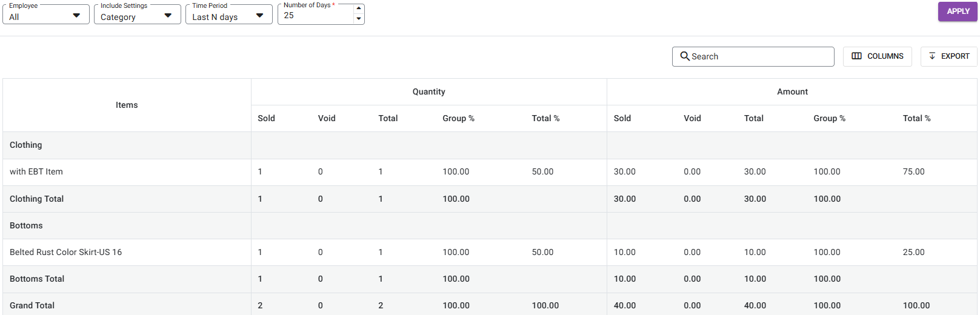This screenshot has width=980, height=315.
Task: Select the Grand Total row
Action: [x=32, y=305]
